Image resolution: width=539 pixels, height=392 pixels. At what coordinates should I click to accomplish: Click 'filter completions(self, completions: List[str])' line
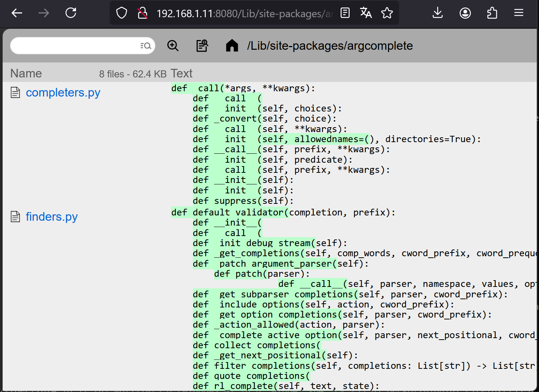365,366
